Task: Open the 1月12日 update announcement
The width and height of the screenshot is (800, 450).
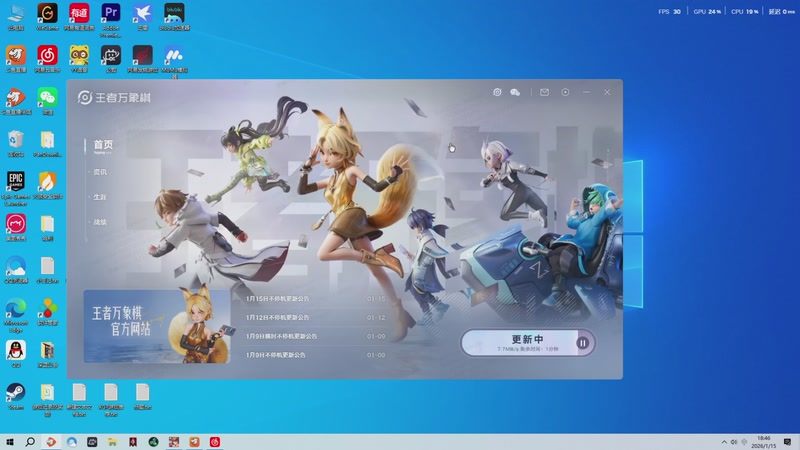Action: click(315, 317)
